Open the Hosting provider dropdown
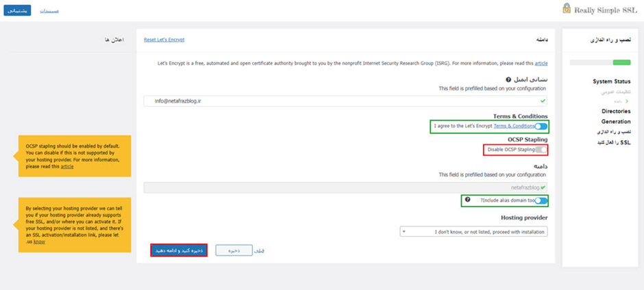 pos(473,232)
